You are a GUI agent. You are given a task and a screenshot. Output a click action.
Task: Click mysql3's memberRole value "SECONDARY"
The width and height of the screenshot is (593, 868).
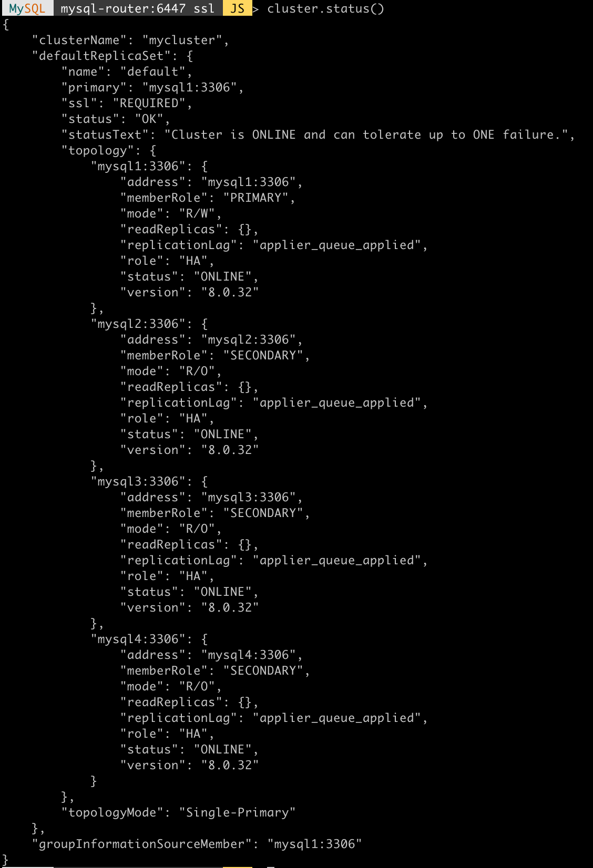tap(263, 513)
